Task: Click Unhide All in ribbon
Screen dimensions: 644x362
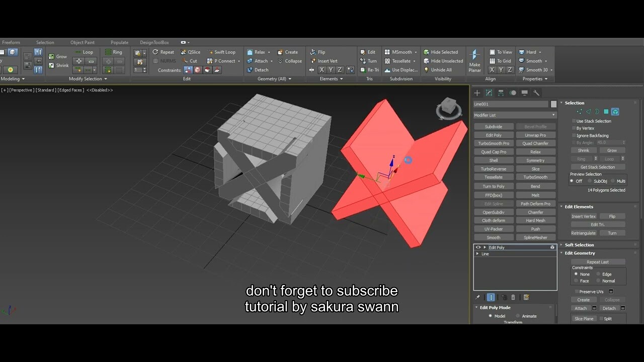Action: (x=438, y=70)
